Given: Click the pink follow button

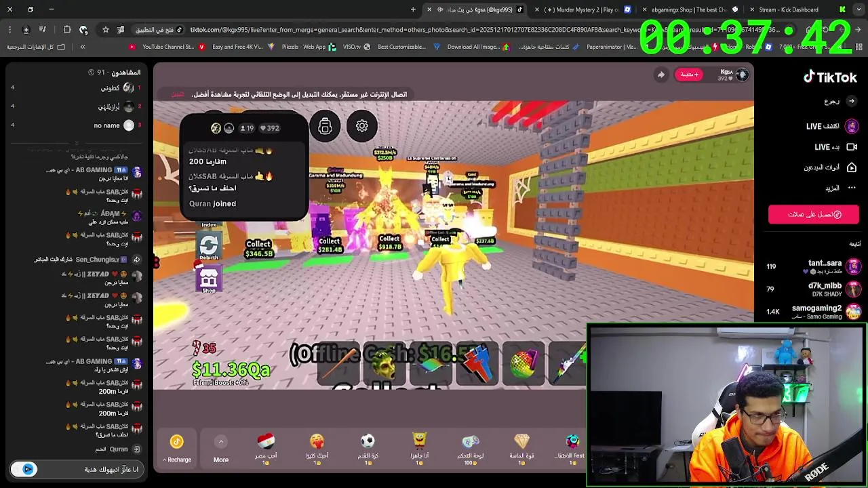Looking at the screenshot, I should (x=688, y=75).
